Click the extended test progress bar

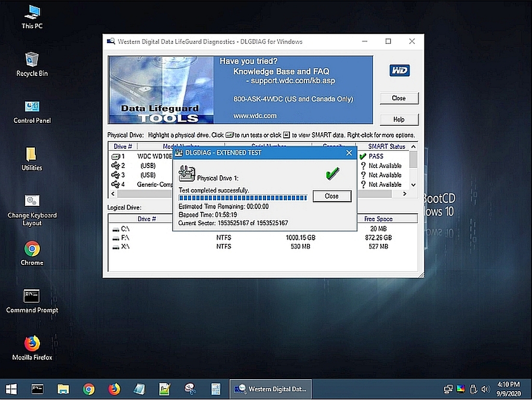coord(243,198)
